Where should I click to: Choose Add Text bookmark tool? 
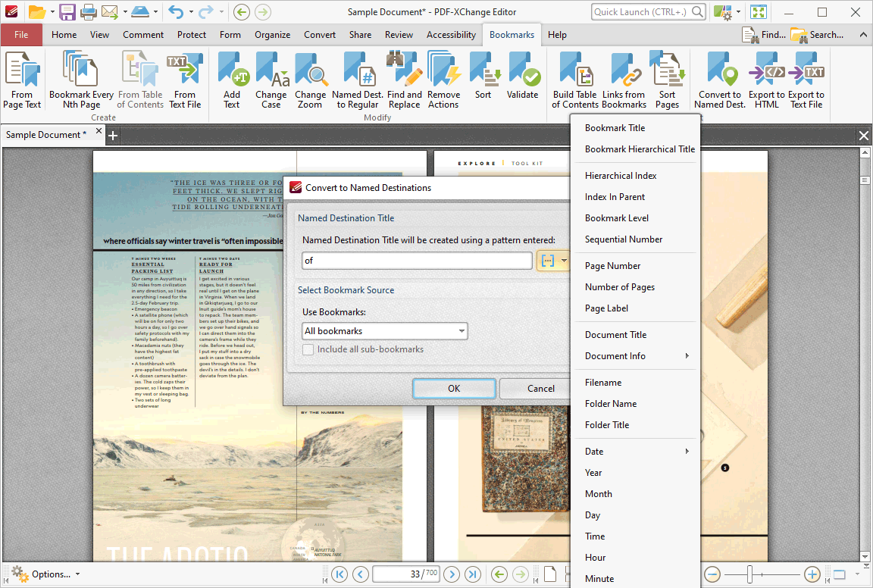232,80
